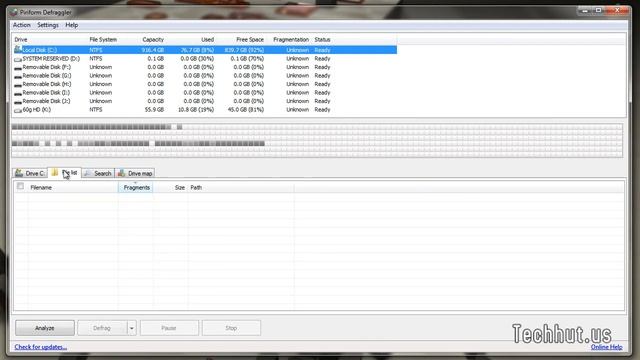Click the File list tab folder icon
640x360 pixels.
[55, 173]
